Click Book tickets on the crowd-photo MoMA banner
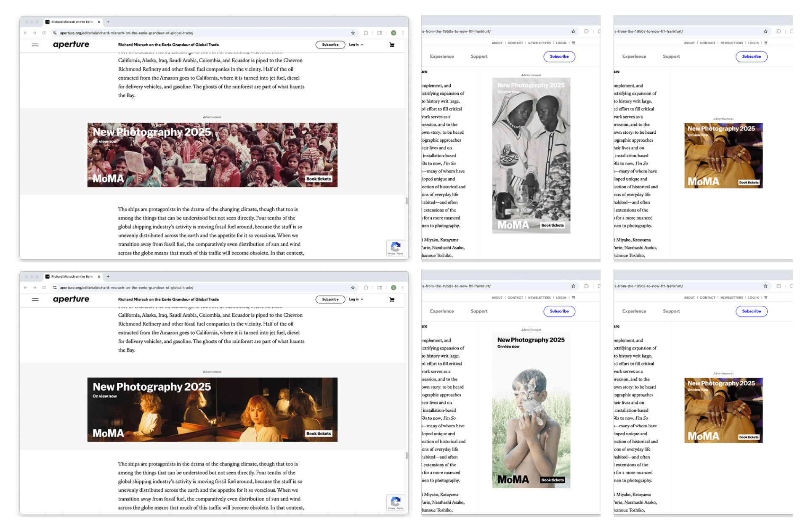Image resolution: width=808 pixels, height=532 pixels. (x=318, y=179)
